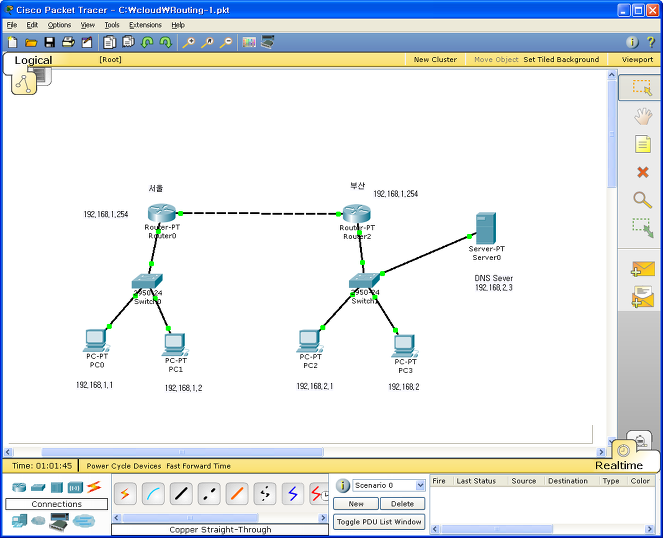Zoom in using the first magnifier icon
This screenshot has width=663, height=538.
(x=189, y=42)
